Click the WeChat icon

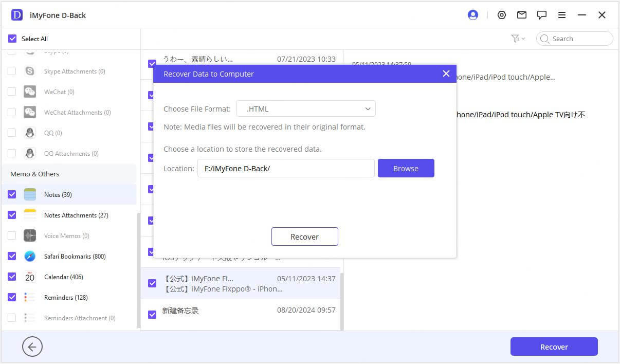30,92
